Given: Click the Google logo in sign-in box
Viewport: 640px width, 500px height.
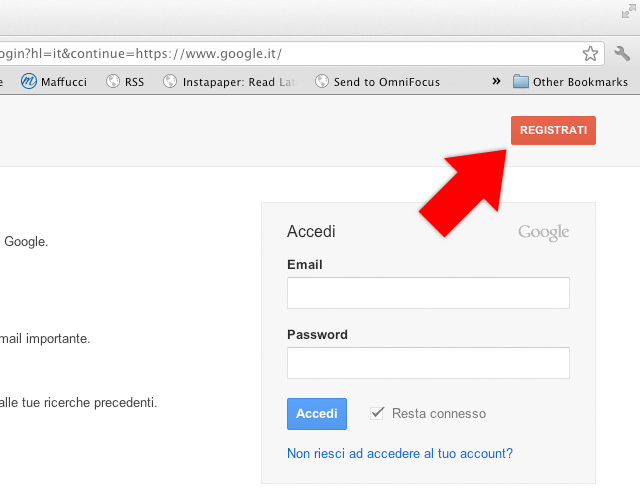Looking at the screenshot, I should point(543,233).
